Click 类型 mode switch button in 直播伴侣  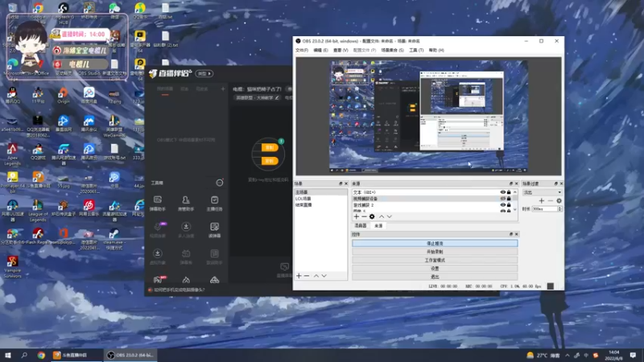(x=204, y=73)
